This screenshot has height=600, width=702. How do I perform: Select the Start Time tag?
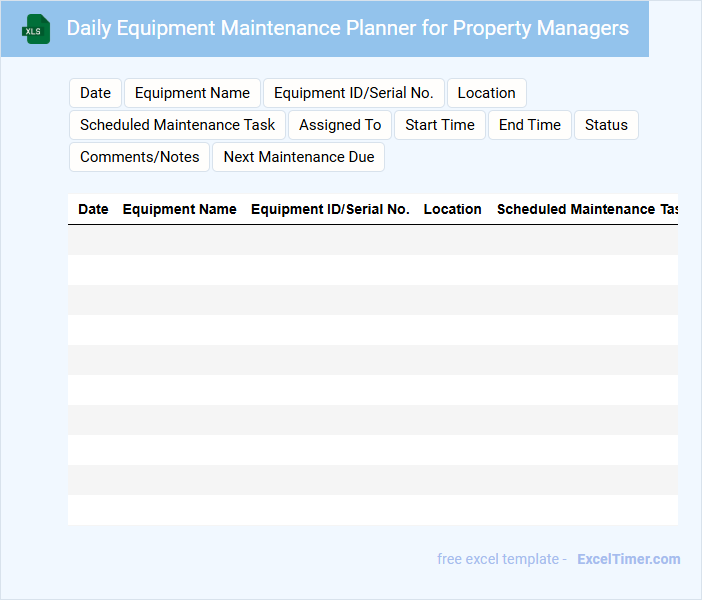[x=440, y=125]
